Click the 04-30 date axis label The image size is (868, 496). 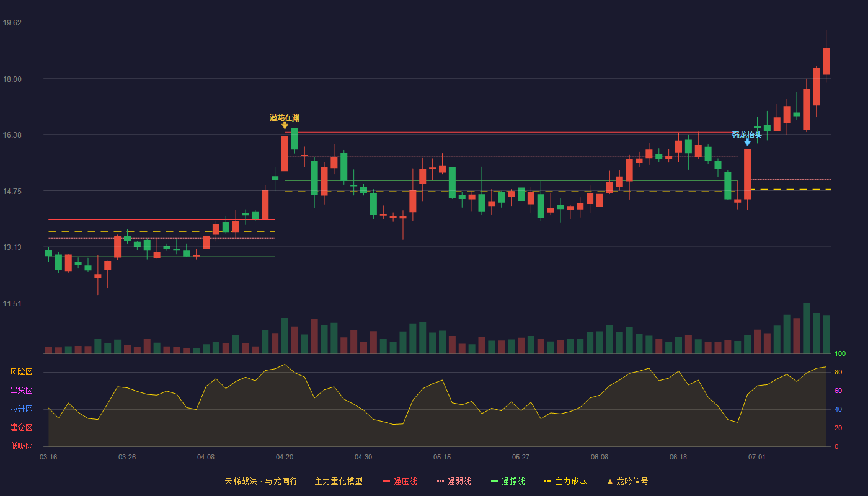363,457
